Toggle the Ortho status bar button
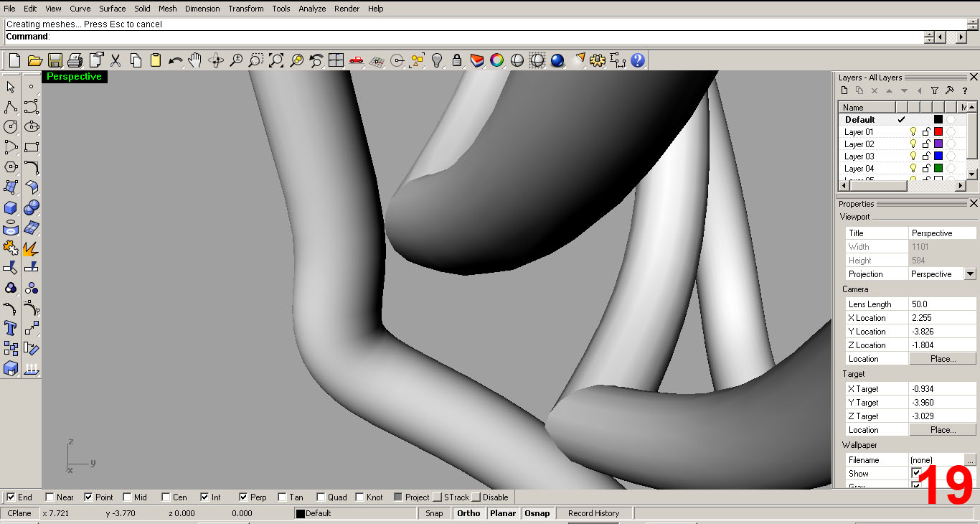Image resolution: width=980 pixels, height=524 pixels. coord(468,513)
